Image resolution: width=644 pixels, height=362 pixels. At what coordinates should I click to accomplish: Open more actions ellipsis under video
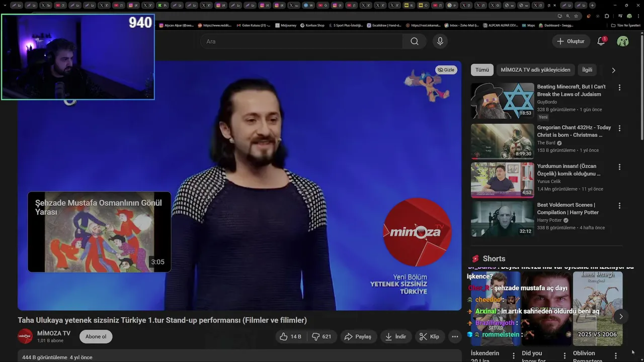coord(455,337)
